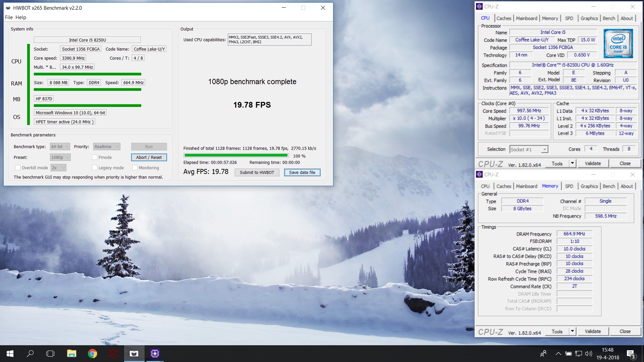Switch to Mainboard tab in upper CPU-Z
The image size is (644, 362).
[527, 18]
